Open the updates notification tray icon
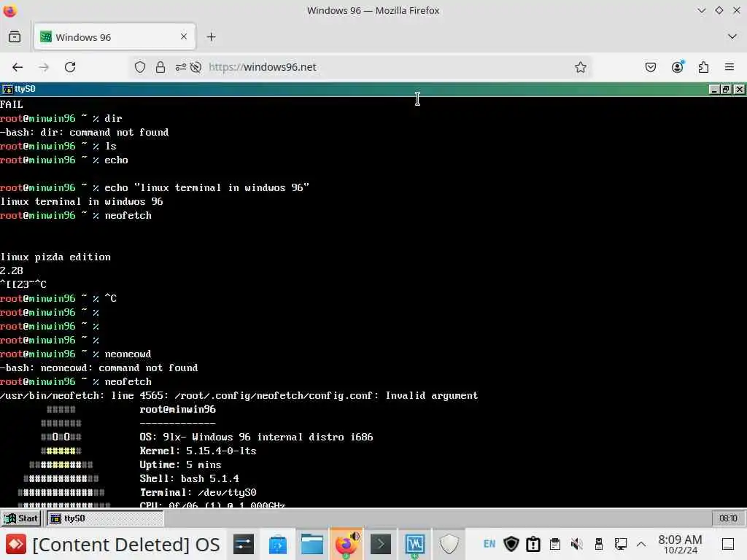The image size is (747, 560). pos(533,544)
